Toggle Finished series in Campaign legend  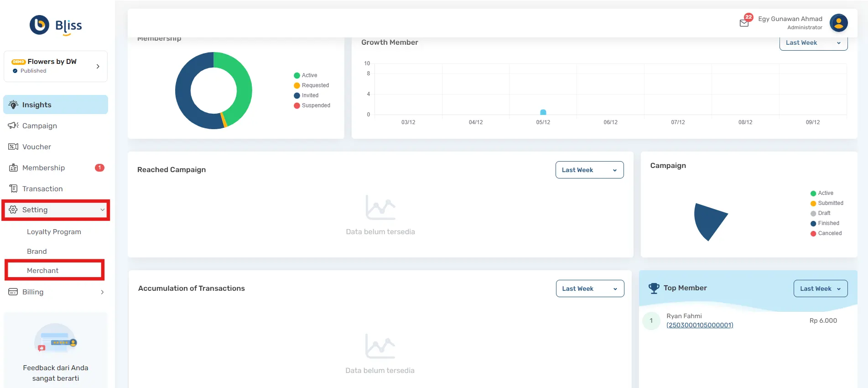pyautogui.click(x=828, y=223)
